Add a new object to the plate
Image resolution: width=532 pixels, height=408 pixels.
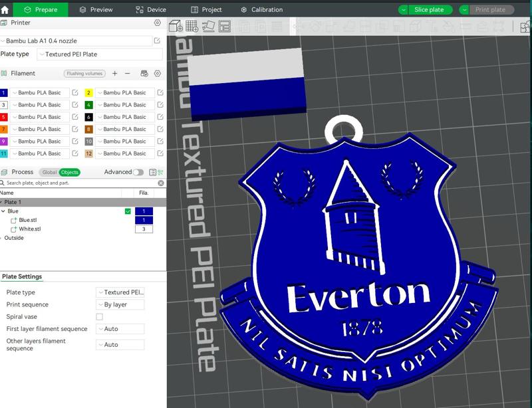click(x=174, y=27)
